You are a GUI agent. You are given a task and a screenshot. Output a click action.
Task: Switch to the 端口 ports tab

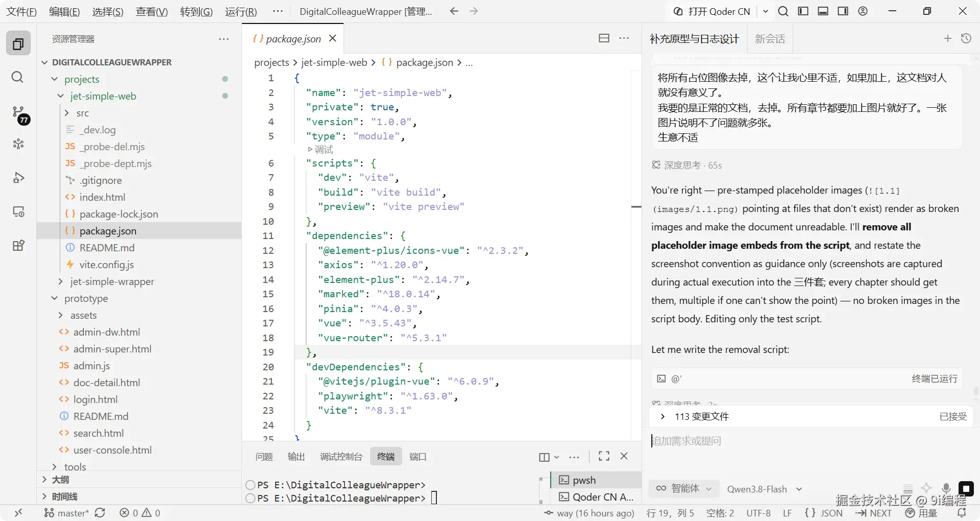(418, 457)
